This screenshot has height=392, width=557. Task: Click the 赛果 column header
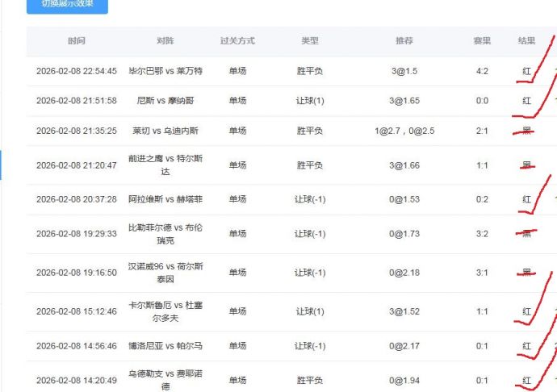[482, 41]
